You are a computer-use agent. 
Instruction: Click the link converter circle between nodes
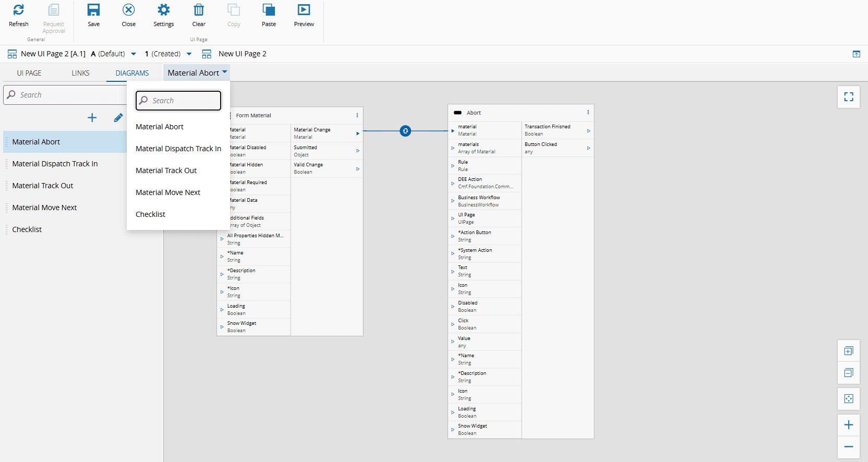405,131
